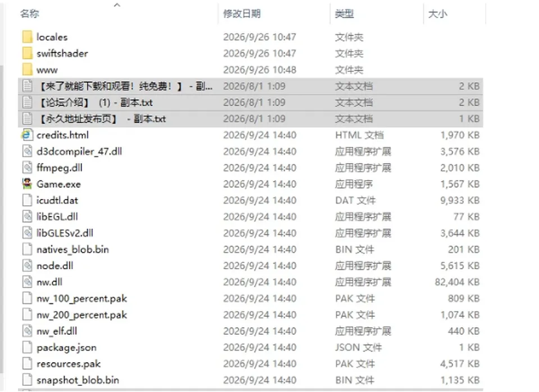This screenshot has height=392, width=539.
Task: Click the www folder icon
Action: tap(27, 70)
